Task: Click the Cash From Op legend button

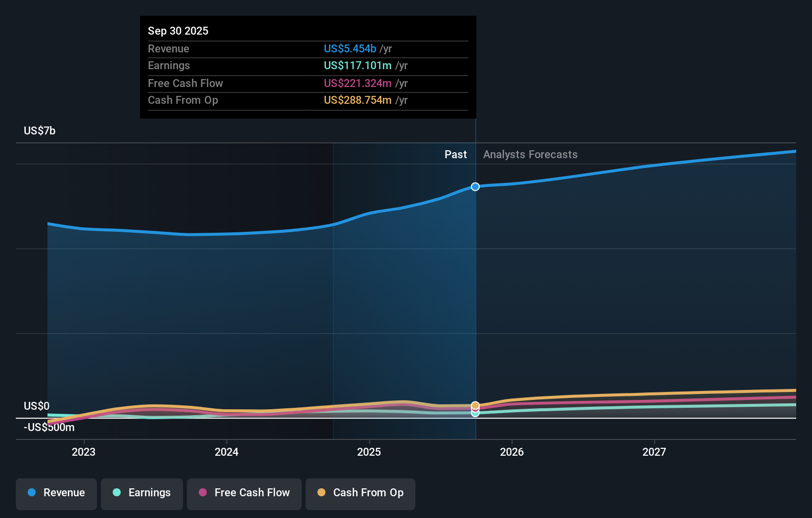Action: click(x=361, y=493)
